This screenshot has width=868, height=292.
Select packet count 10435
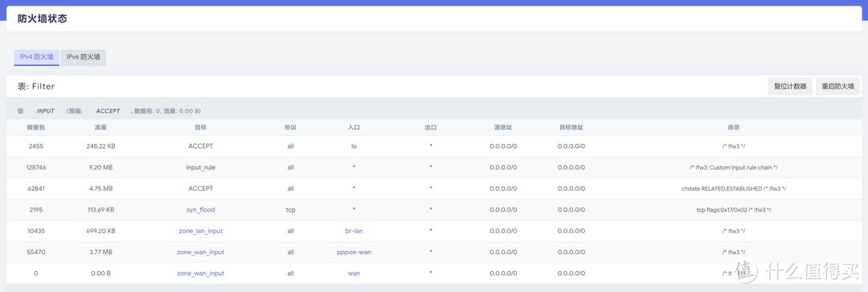click(35, 231)
